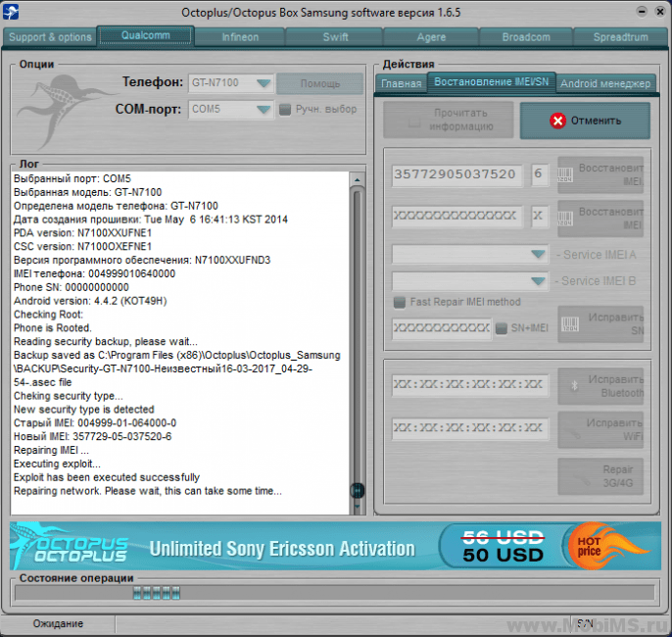The image size is (672, 637).
Task: Click the Bluetooth MAC address field
Action: point(470,385)
